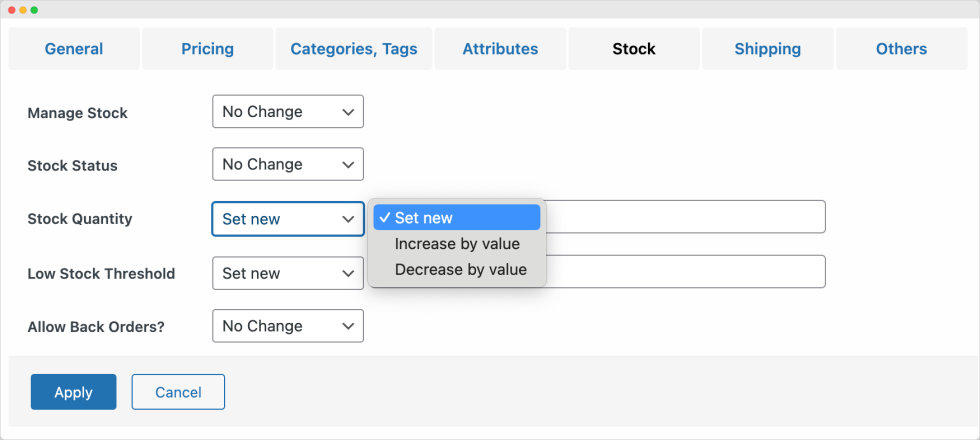The height and width of the screenshot is (440, 980).
Task: Open the Shipping tab
Action: pos(768,49)
